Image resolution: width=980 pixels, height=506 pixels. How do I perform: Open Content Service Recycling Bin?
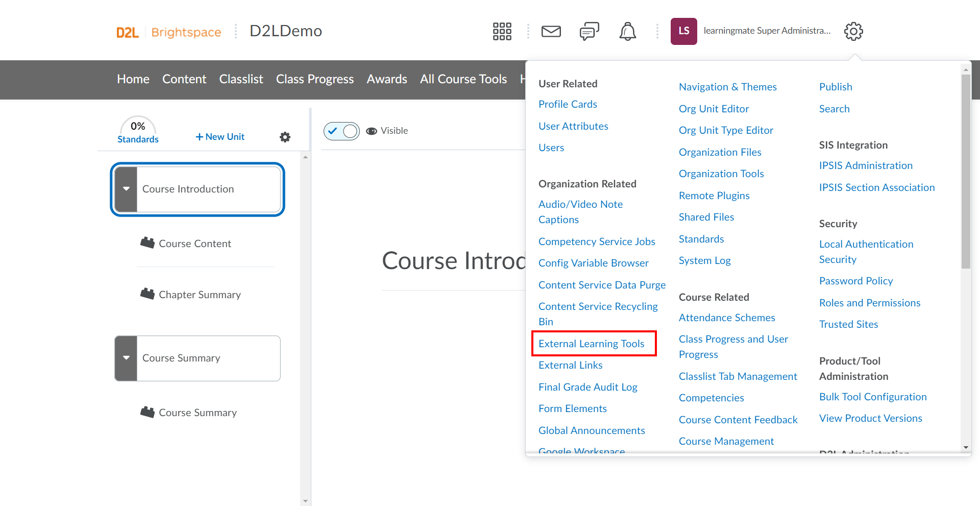[598, 314]
